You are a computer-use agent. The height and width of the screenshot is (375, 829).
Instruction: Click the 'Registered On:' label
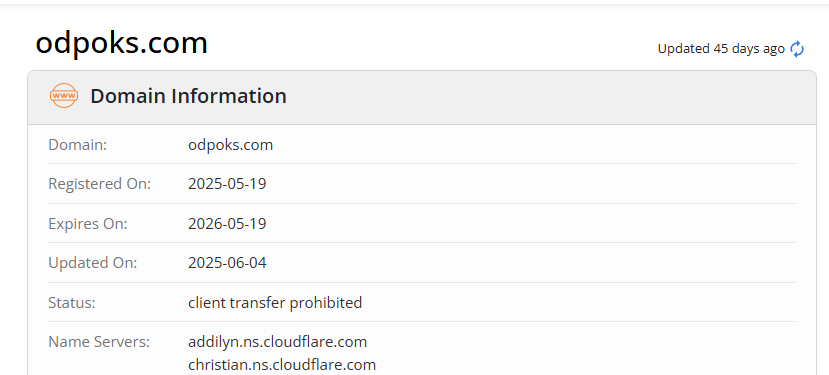[x=99, y=184]
